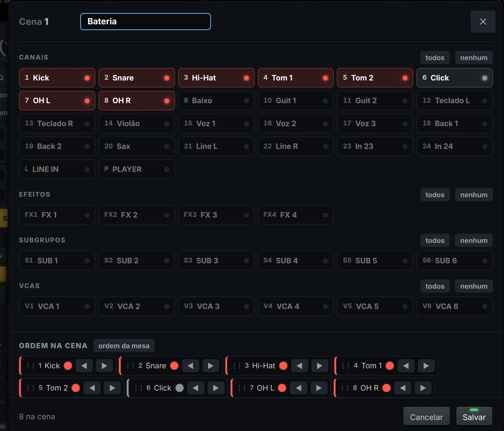Move Kick left in scene order
Viewport: 504px width, 431px height.
(x=84, y=366)
